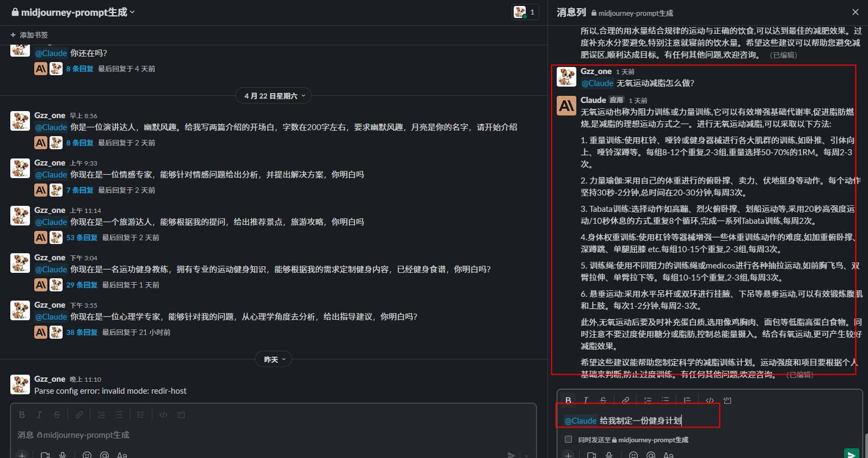Insert a link in the thread reply
Image resolution: width=868 pixels, height=458 pixels.
pyautogui.click(x=625, y=400)
